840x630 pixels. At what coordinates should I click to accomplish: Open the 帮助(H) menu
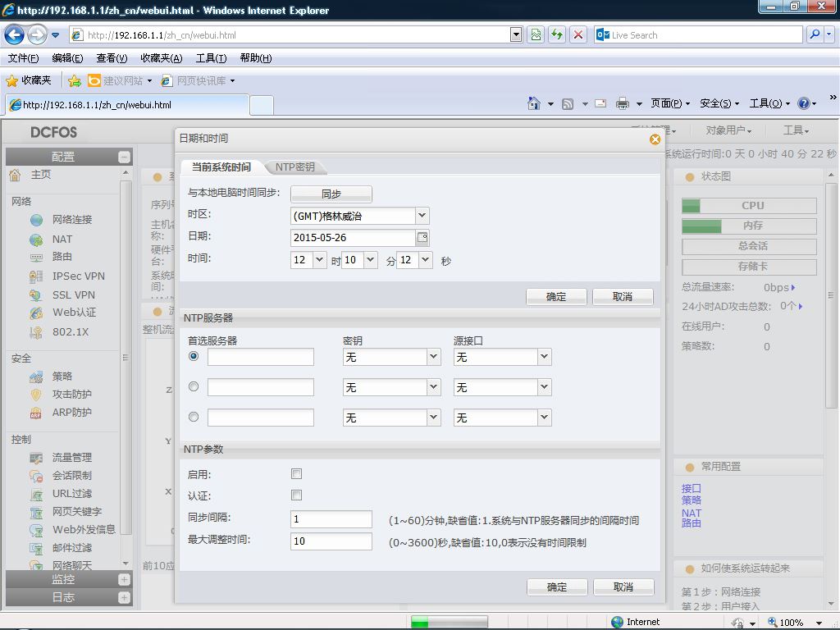pos(256,58)
